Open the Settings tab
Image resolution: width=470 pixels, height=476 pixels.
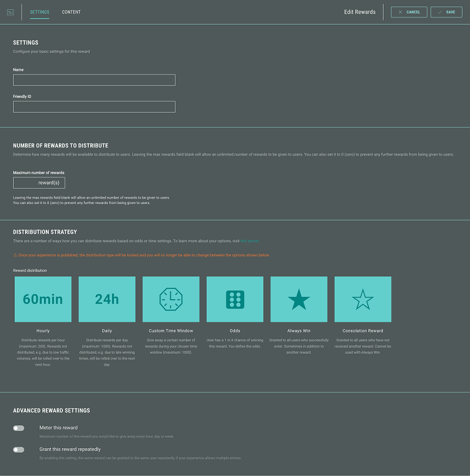point(40,12)
